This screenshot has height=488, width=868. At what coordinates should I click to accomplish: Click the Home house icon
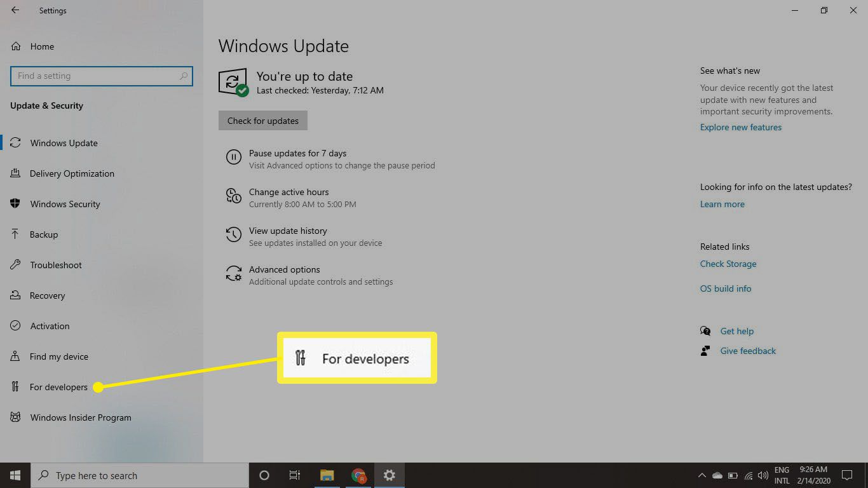tap(16, 46)
